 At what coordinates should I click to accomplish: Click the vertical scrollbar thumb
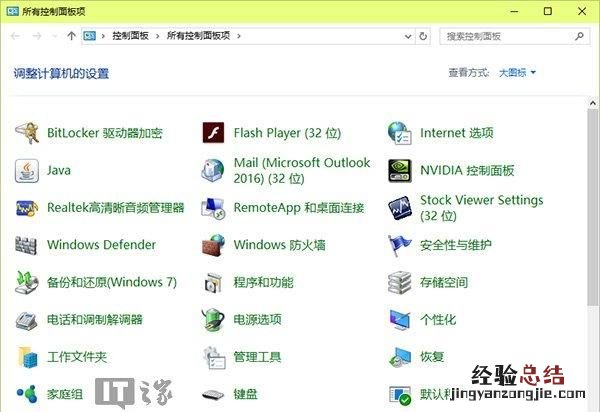[x=592, y=207]
